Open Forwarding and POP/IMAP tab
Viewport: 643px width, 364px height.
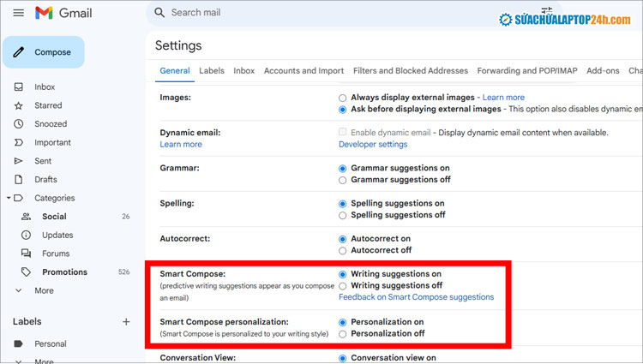527,71
